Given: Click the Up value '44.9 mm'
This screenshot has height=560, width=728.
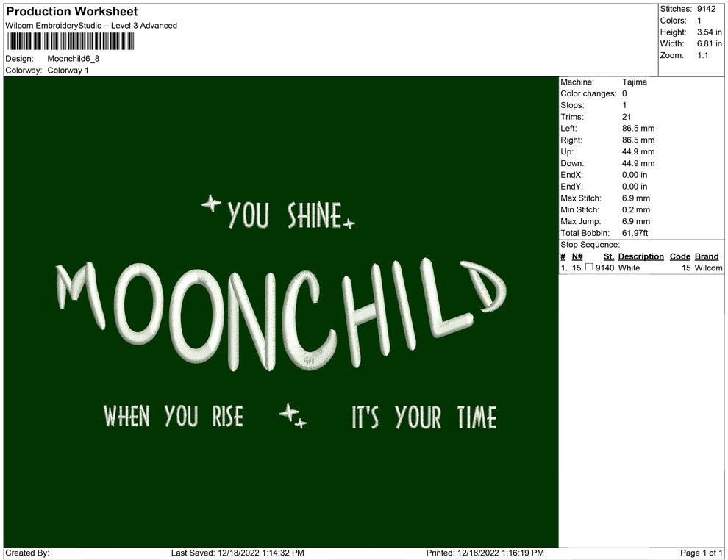Looking at the screenshot, I should (638, 151).
